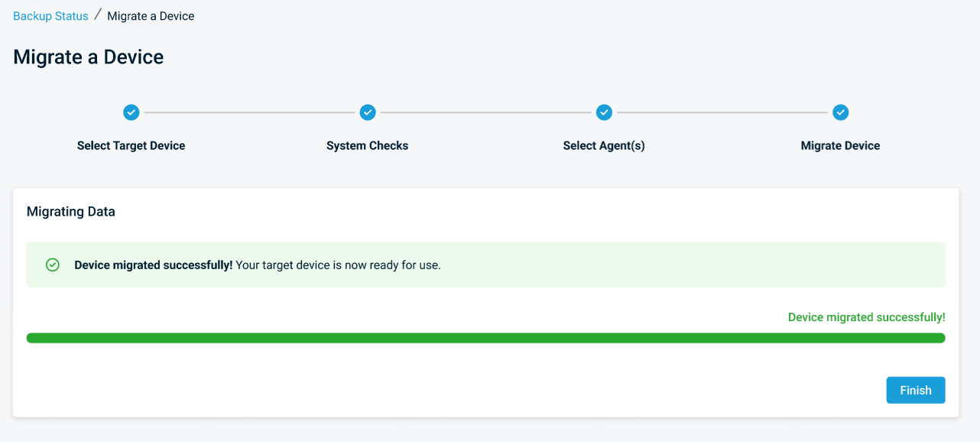This screenshot has height=442, width=980.
Task: Click the Finish button
Action: (x=915, y=390)
